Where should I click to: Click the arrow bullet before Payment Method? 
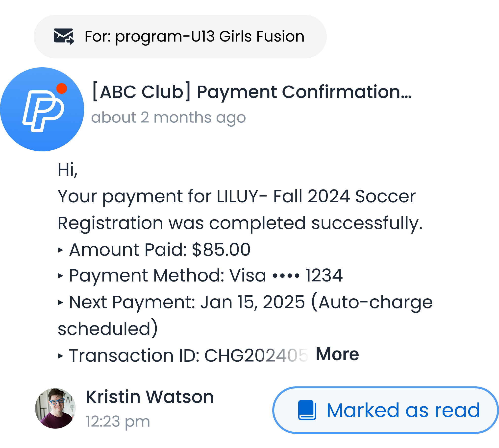[x=60, y=276]
